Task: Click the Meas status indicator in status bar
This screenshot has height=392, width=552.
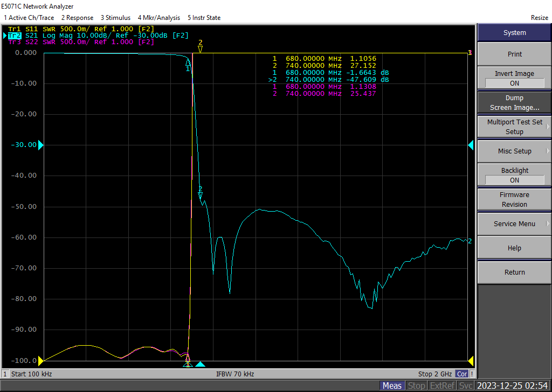Action: pyautogui.click(x=392, y=386)
